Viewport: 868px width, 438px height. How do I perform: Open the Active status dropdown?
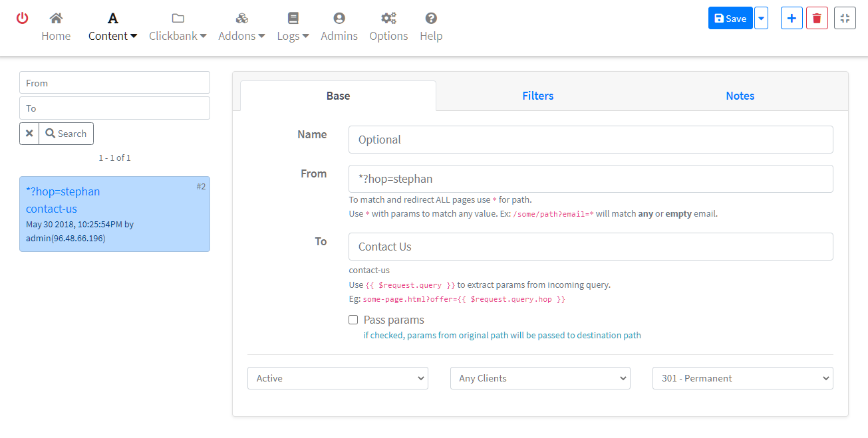338,378
